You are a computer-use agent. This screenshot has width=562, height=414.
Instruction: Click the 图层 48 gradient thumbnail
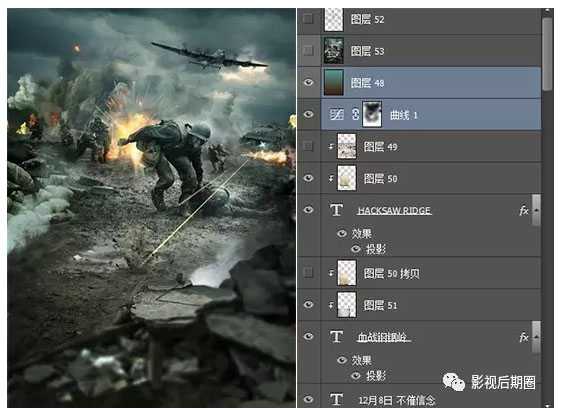point(334,82)
